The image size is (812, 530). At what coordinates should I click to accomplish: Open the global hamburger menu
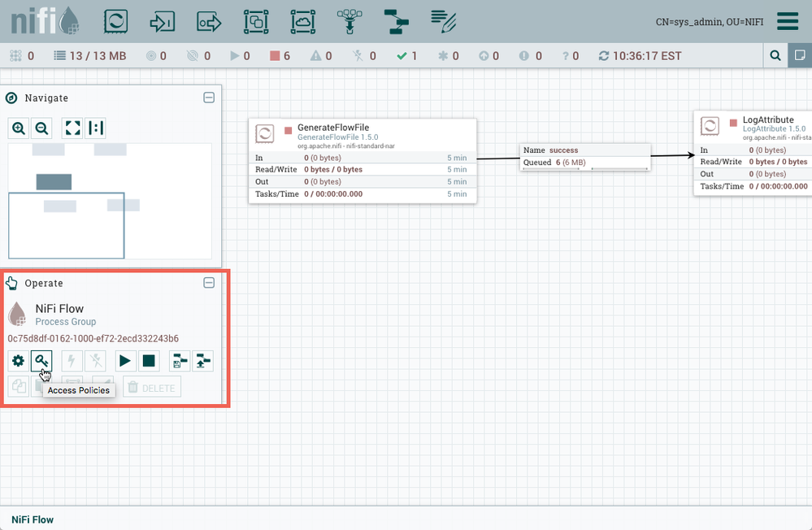(x=788, y=21)
